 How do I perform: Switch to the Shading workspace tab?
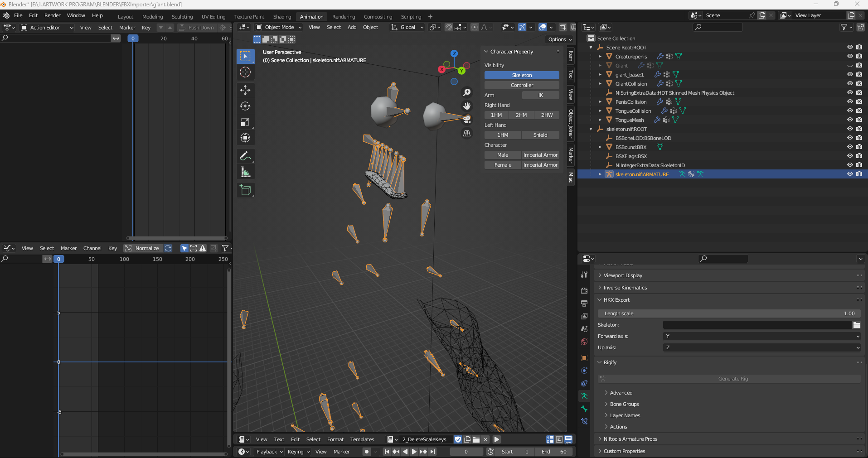coord(282,17)
